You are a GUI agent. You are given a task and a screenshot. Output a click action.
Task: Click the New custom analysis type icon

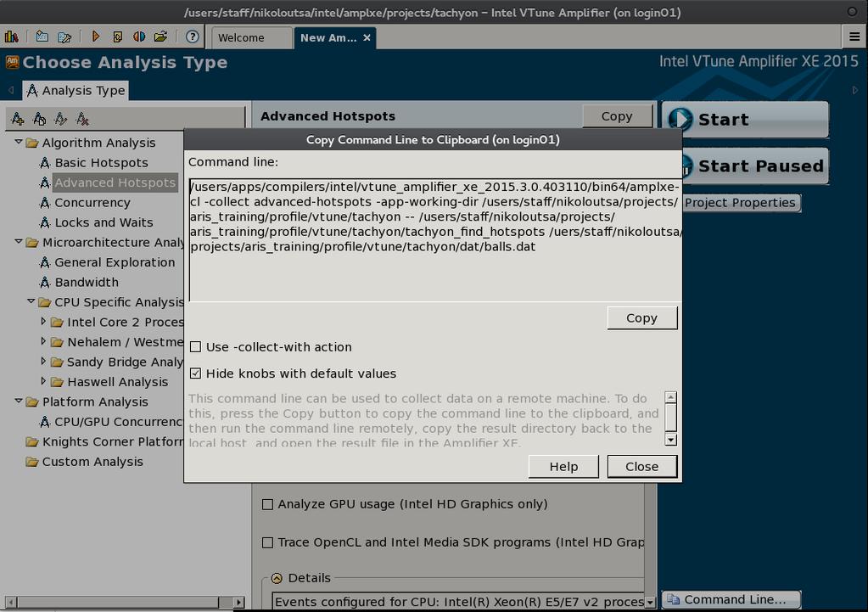[18, 119]
